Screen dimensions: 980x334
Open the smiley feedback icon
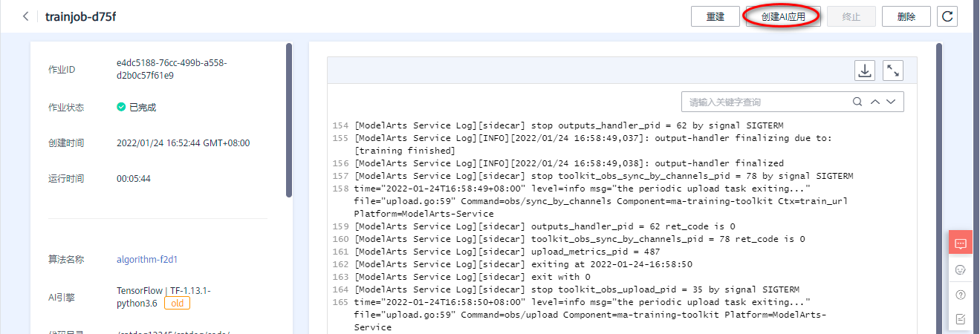[x=960, y=269]
